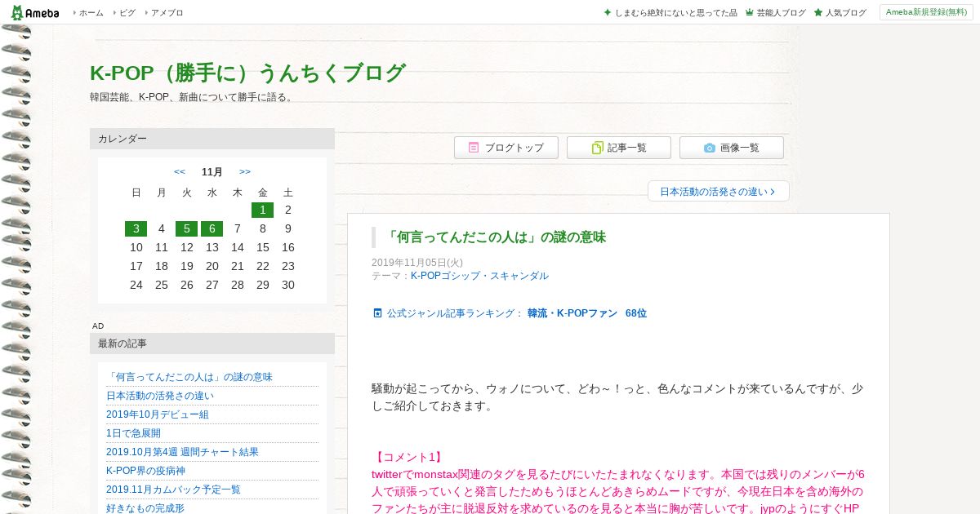Click しまむら絶対にないと思ってた品 promo link
This screenshot has height=514, width=980.
point(675,13)
